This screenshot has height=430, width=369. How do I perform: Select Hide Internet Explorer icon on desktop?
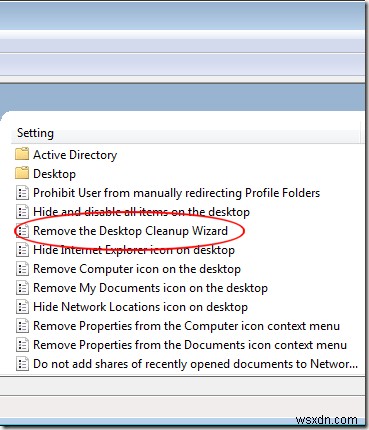point(134,250)
